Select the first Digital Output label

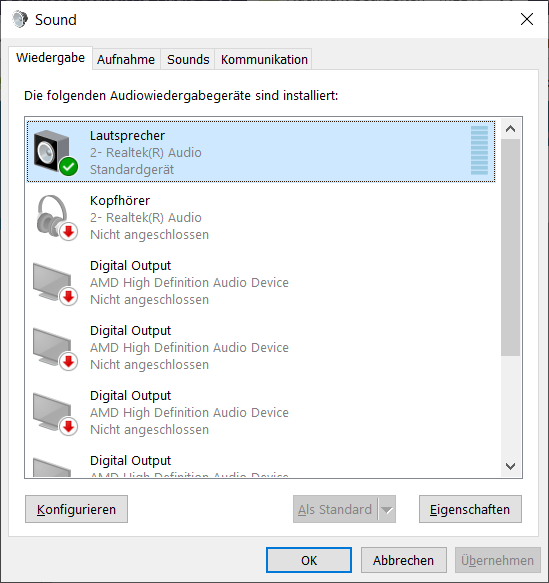tap(130, 265)
